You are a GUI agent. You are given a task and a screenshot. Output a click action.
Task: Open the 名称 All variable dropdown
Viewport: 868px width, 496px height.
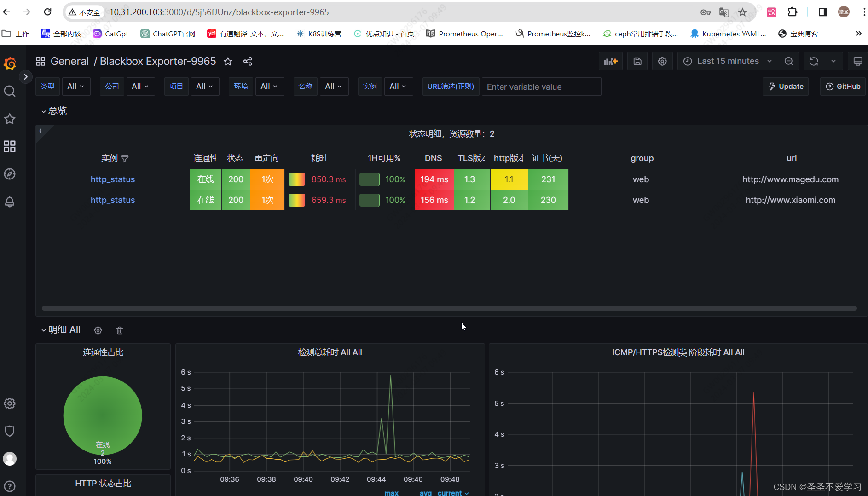[x=334, y=87]
